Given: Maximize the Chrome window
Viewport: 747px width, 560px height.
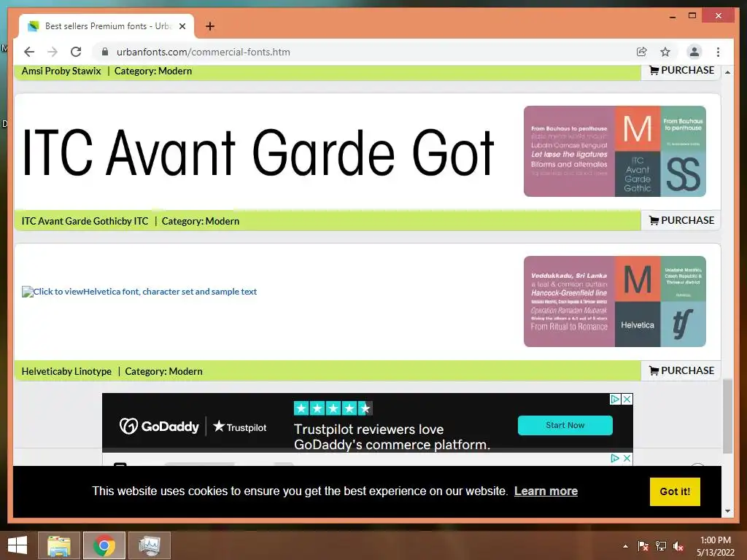Looking at the screenshot, I should pyautogui.click(x=692, y=16).
